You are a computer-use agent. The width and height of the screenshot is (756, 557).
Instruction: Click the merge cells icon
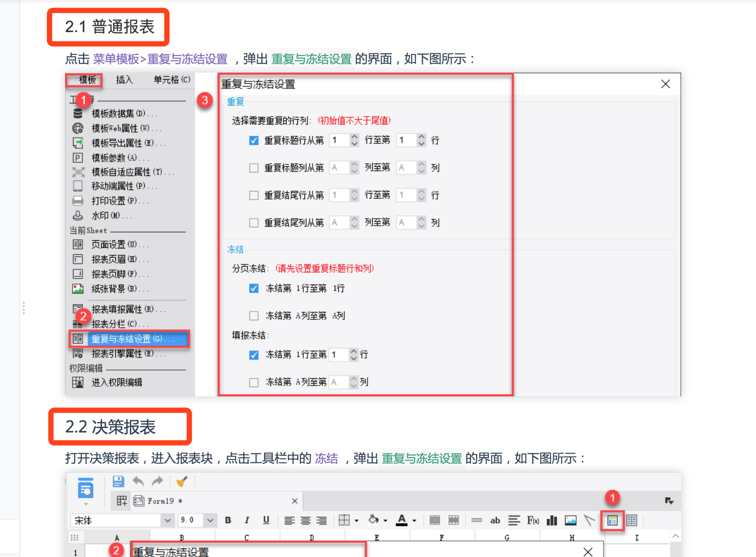click(435, 520)
